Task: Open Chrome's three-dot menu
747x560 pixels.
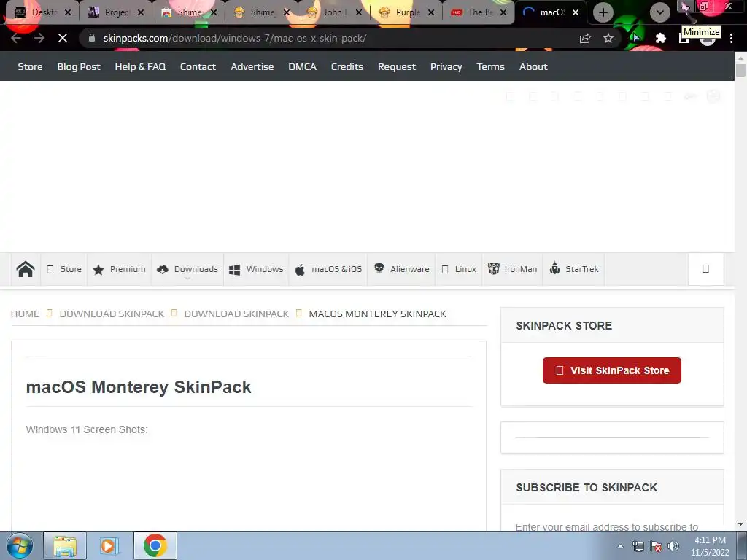Action: coord(731,38)
